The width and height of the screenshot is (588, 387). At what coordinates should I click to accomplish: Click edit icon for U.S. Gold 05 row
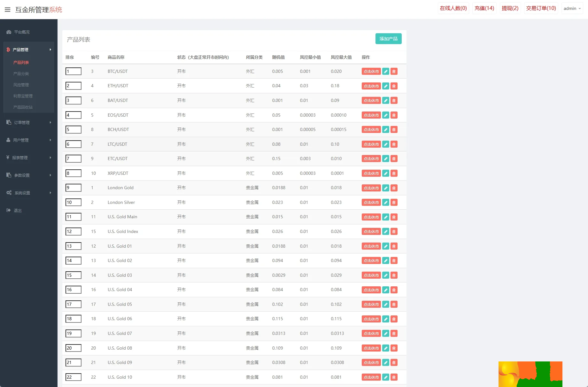point(386,305)
